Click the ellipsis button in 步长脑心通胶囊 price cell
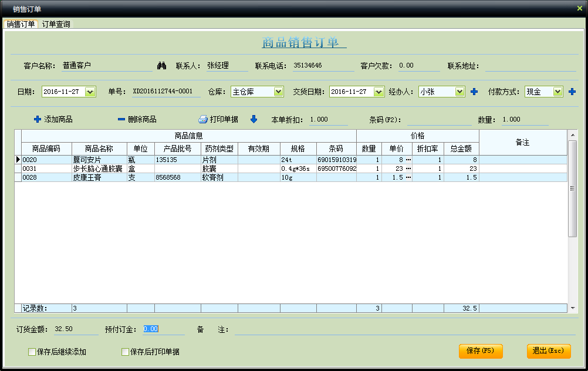 (408, 169)
